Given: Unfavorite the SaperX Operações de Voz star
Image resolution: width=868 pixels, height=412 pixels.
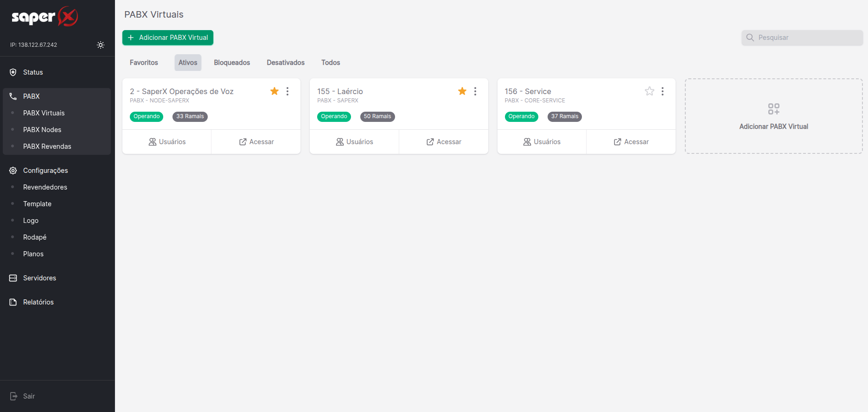Looking at the screenshot, I should (x=274, y=91).
